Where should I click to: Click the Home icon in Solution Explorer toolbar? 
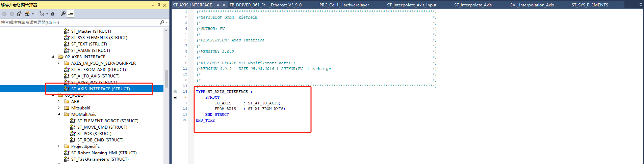click(x=19, y=14)
